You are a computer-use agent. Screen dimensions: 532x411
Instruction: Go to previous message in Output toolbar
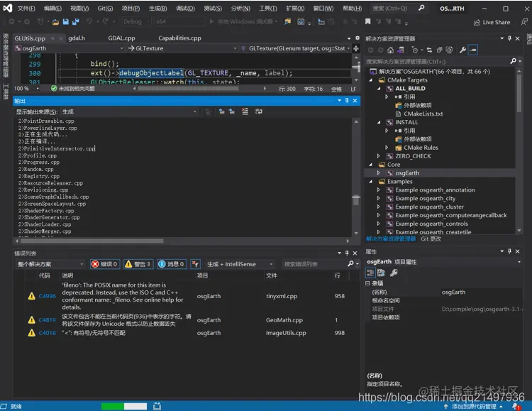point(221,111)
